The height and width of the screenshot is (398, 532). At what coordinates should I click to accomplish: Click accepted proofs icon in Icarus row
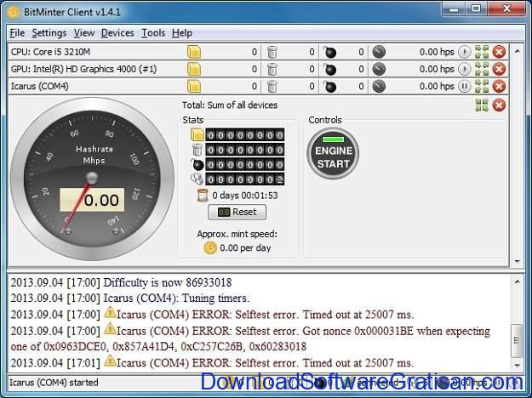(x=194, y=87)
